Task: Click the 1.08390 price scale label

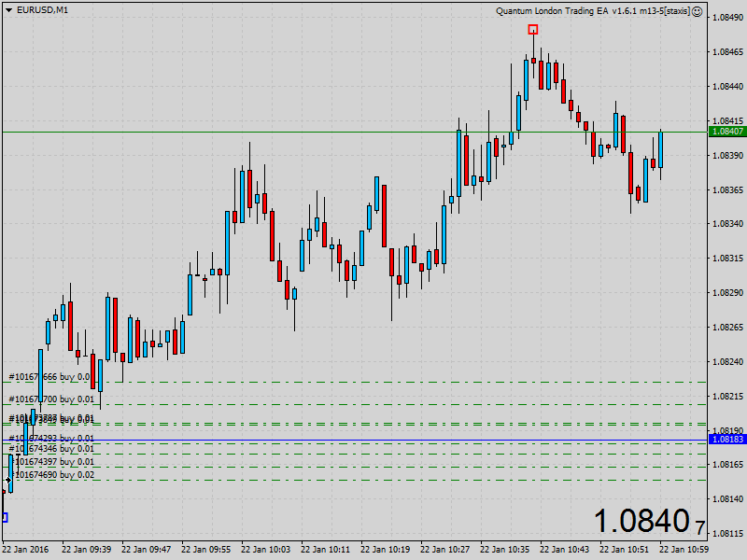Action: [x=727, y=156]
